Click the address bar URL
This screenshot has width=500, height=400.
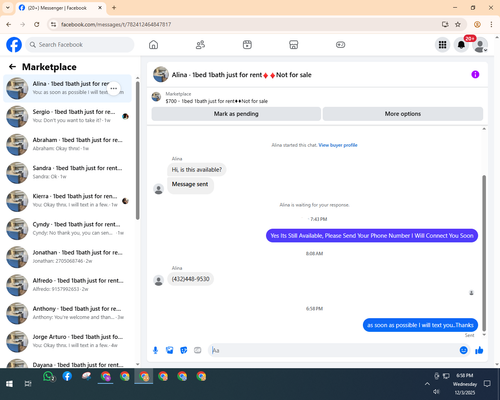click(116, 24)
